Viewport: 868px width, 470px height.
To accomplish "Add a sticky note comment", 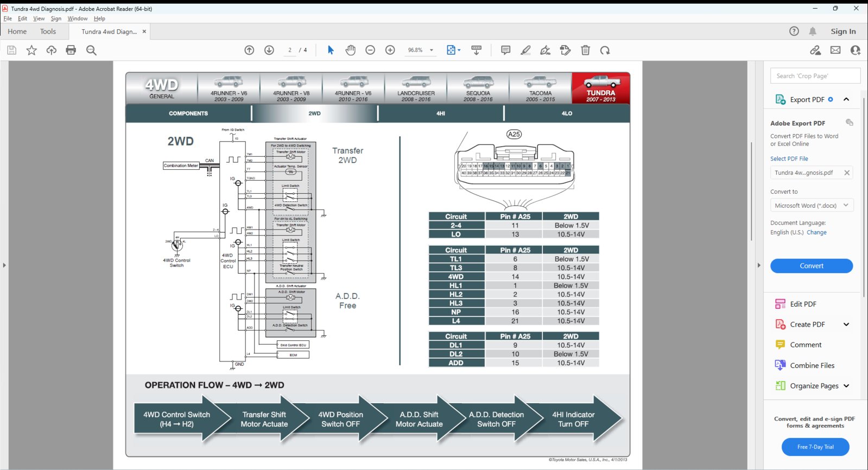I will tap(505, 50).
